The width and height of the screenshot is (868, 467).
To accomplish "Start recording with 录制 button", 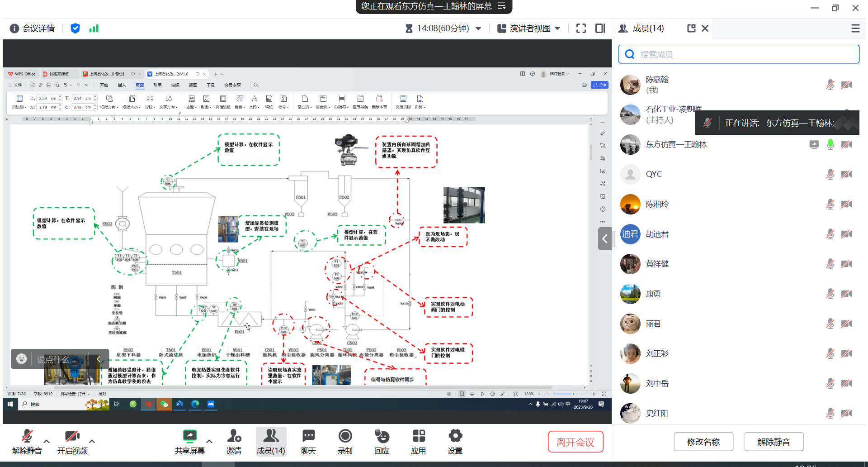I will pyautogui.click(x=345, y=442).
